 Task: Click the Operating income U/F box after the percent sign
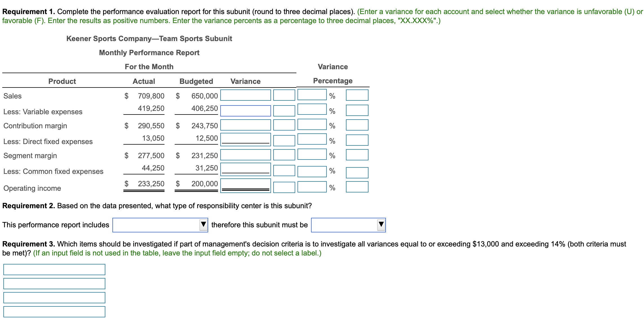click(357, 187)
